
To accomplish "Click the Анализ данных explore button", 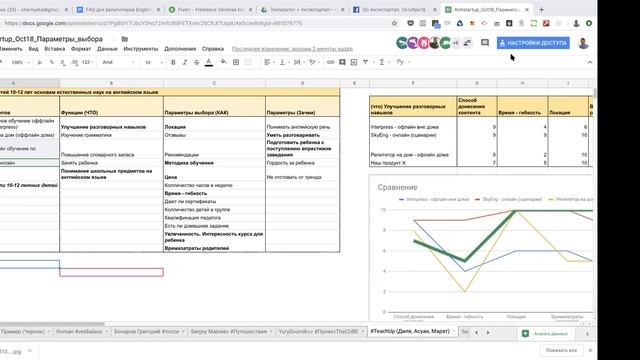I will (x=545, y=333).
